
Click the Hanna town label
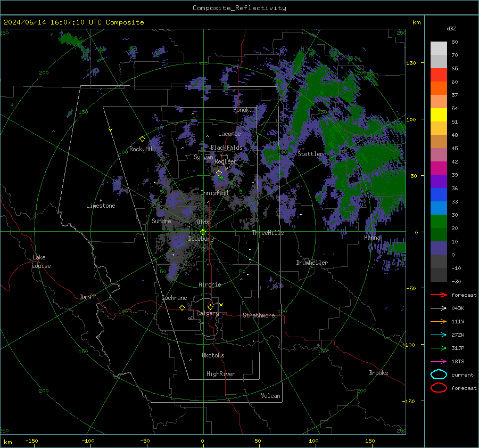click(372, 238)
